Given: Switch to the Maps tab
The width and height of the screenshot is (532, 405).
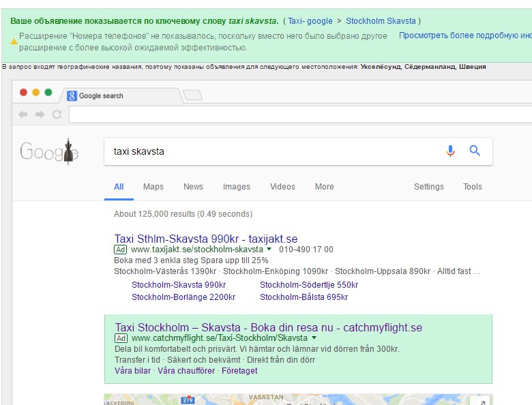Looking at the screenshot, I should (153, 187).
